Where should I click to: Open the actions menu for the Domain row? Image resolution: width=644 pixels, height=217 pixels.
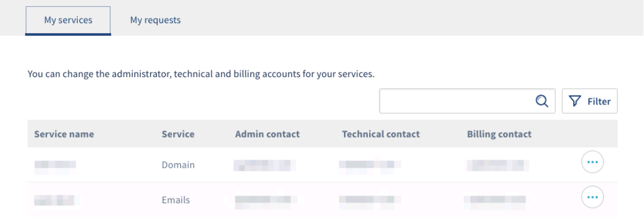(x=592, y=162)
